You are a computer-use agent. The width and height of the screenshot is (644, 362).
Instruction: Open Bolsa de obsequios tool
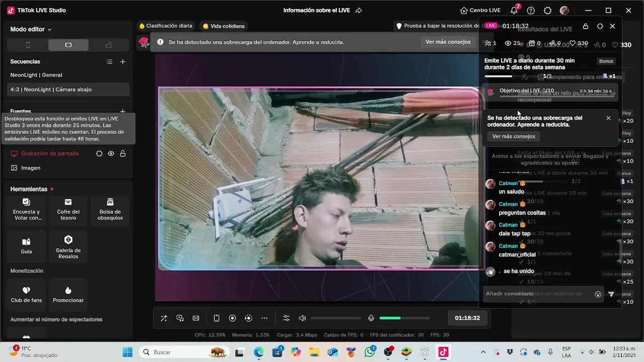point(110,209)
